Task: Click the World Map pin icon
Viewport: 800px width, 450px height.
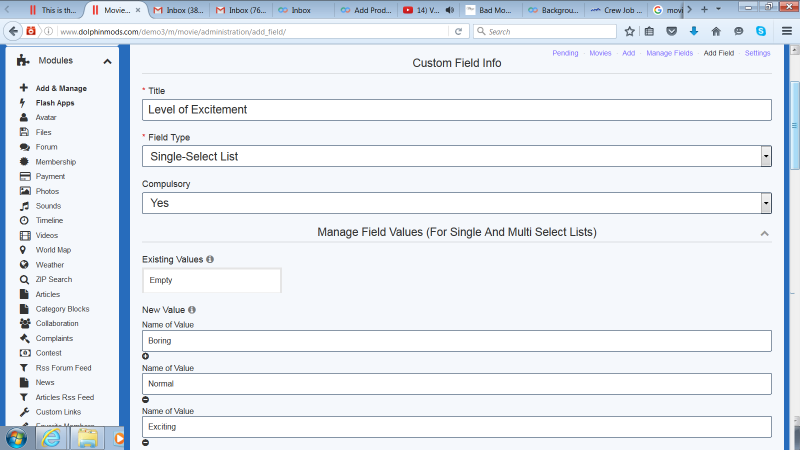Action: (x=24, y=250)
